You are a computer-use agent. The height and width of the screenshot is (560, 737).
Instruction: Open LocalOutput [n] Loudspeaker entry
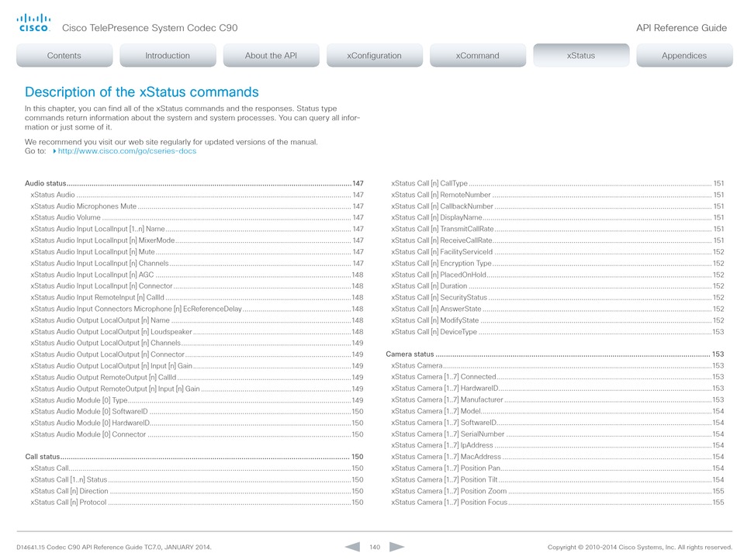coord(197,332)
